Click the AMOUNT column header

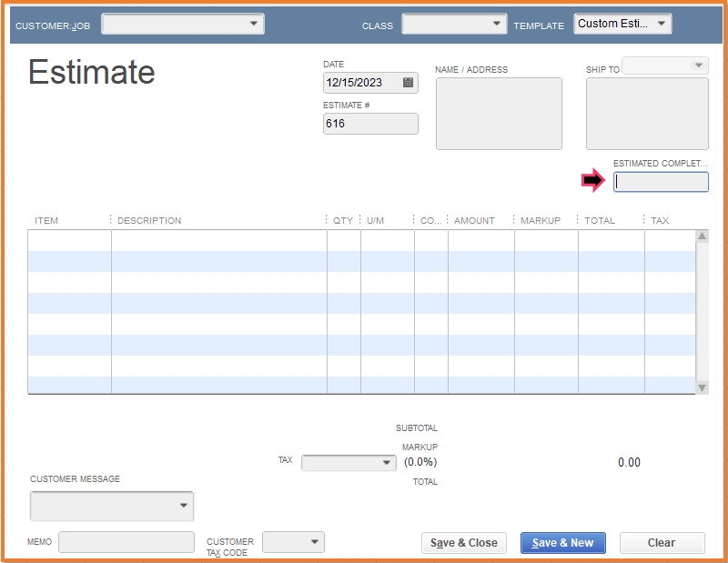[474, 220]
